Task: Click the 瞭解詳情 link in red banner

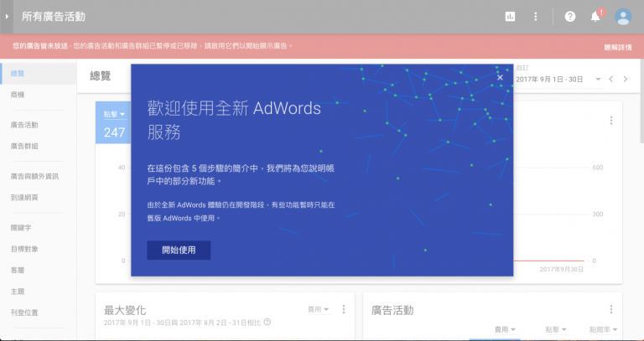Action: pos(618,48)
